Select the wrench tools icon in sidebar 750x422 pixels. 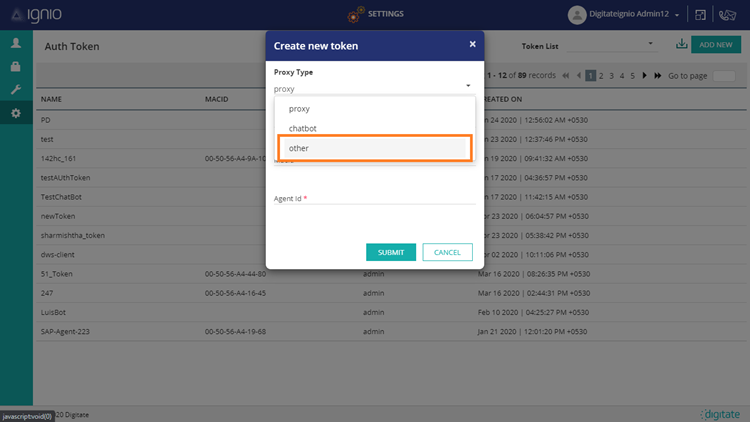pos(16,90)
